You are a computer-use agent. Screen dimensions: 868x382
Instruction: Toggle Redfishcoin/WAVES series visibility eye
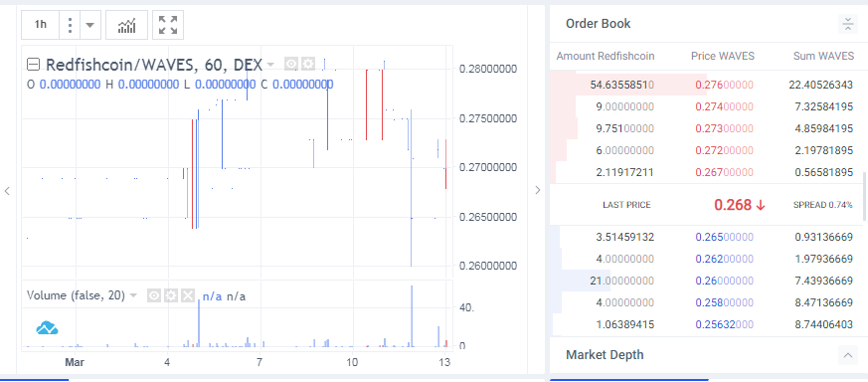[291, 65]
